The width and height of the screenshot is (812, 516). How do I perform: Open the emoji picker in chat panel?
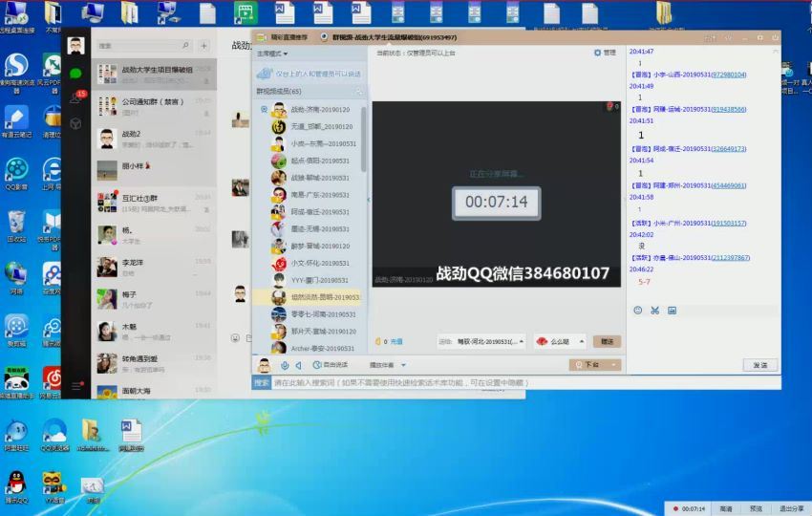[638, 311]
